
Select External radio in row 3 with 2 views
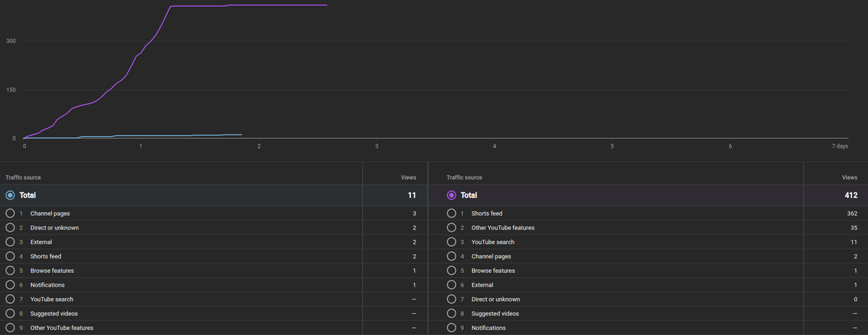click(x=10, y=242)
